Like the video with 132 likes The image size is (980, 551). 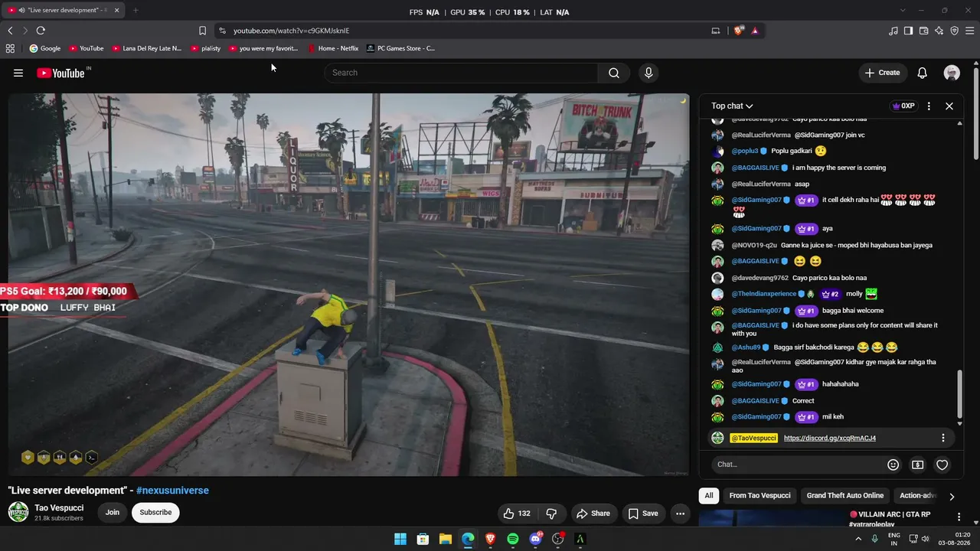click(517, 514)
